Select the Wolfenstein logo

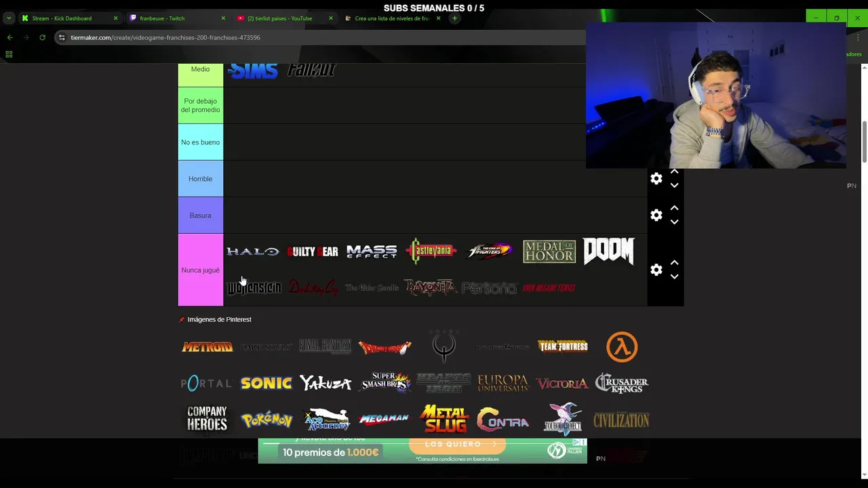pyautogui.click(x=253, y=288)
